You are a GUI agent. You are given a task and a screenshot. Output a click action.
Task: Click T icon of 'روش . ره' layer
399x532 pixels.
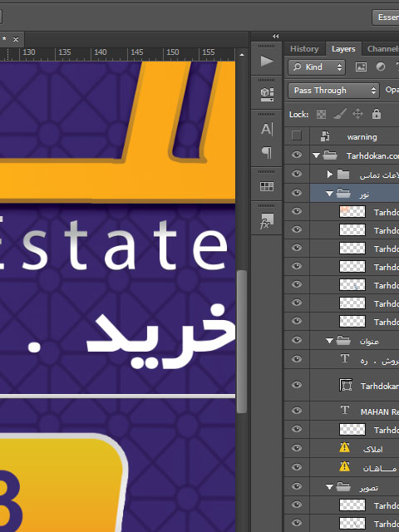click(x=345, y=358)
